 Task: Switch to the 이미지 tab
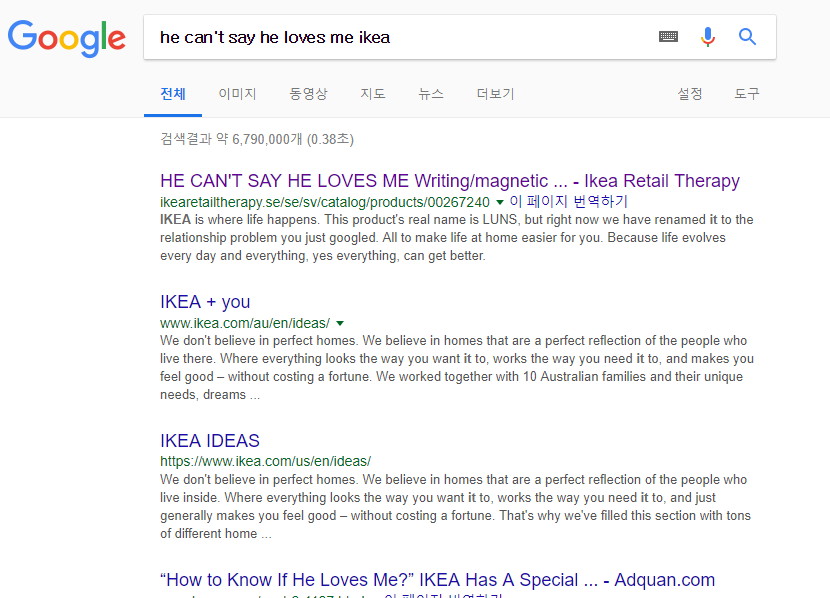click(x=237, y=94)
